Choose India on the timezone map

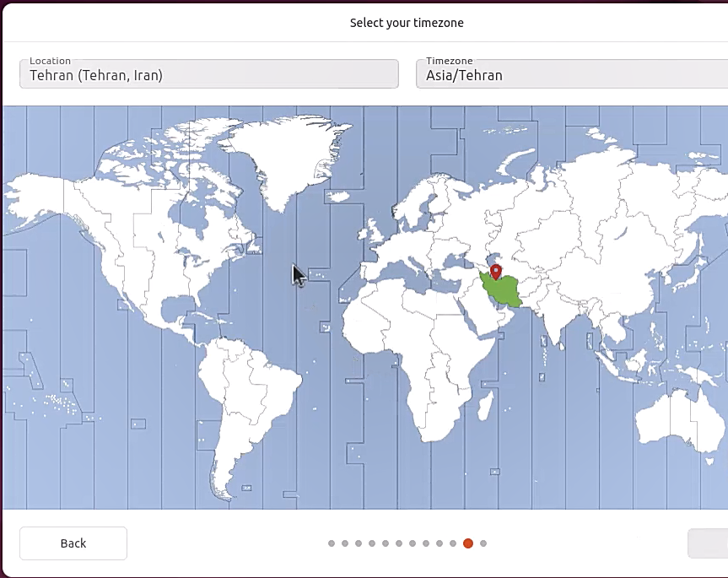pos(561,316)
